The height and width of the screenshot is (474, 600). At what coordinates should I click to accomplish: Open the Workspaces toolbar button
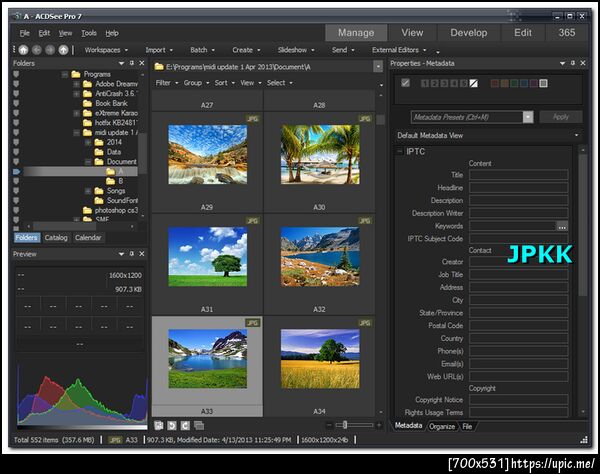(106, 50)
